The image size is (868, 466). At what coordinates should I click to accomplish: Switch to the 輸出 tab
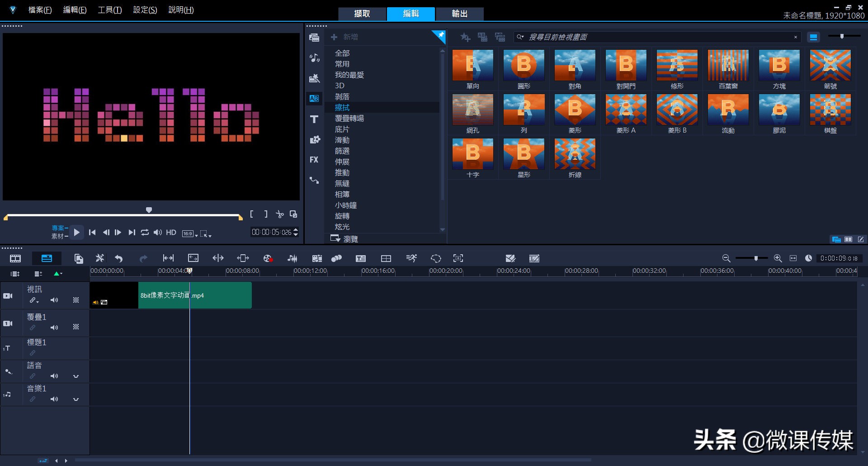[459, 14]
